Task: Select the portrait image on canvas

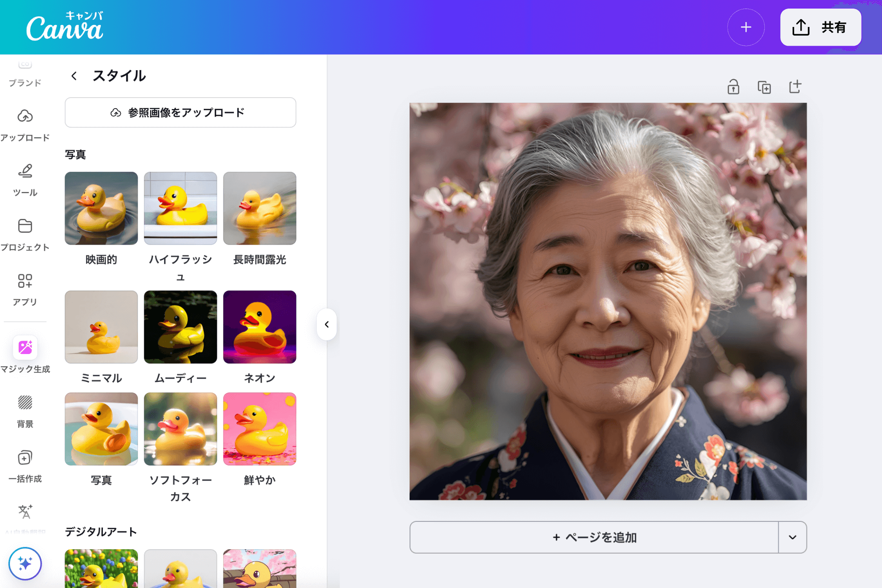Action: coord(608,301)
